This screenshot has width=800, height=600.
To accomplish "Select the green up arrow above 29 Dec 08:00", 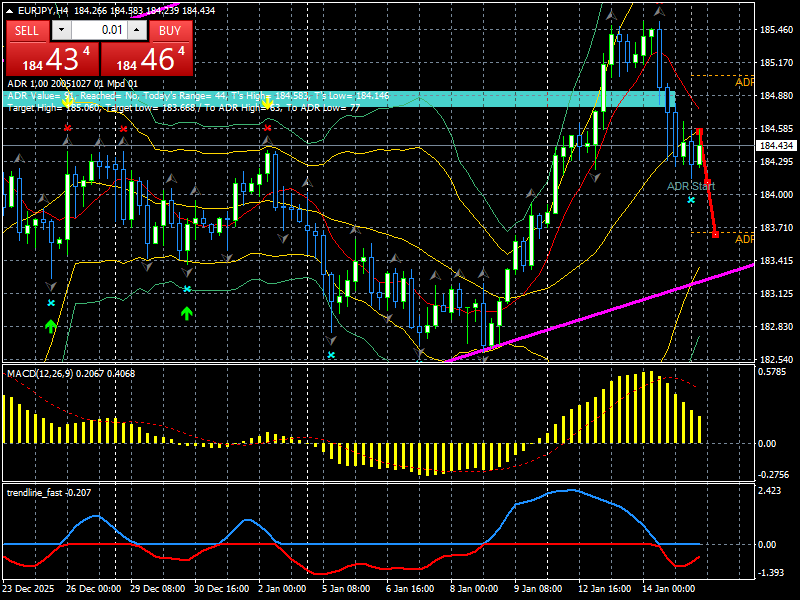I will [187, 313].
